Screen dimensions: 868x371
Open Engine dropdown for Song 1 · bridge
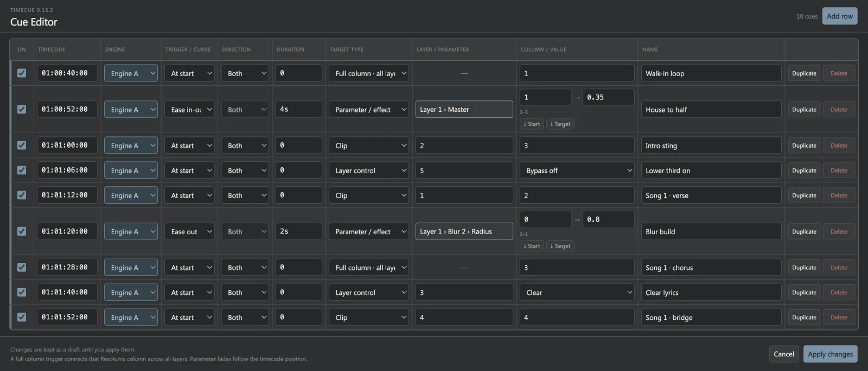tap(131, 317)
